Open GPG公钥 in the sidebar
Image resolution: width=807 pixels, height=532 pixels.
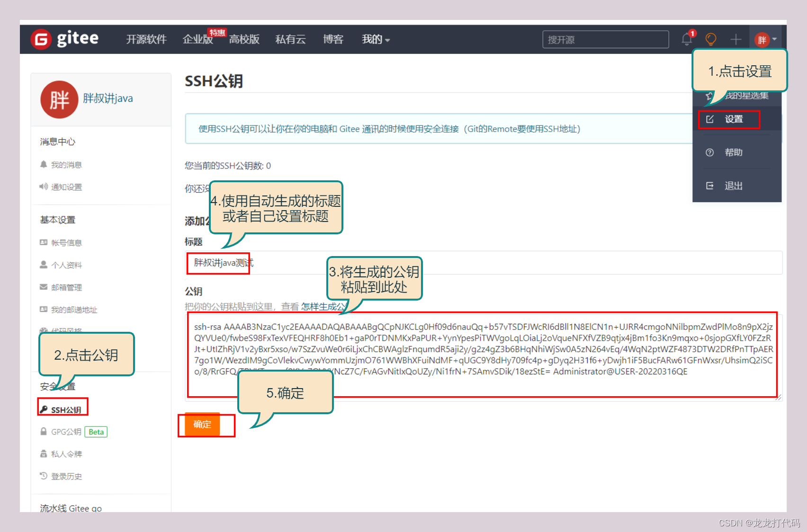tap(66, 432)
